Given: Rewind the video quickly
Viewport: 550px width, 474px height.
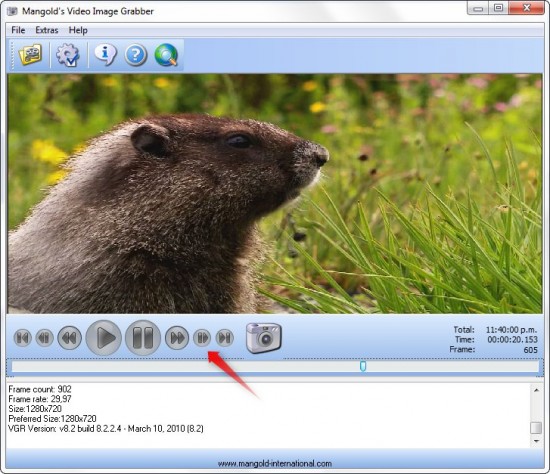Looking at the screenshot, I should coord(69,338).
